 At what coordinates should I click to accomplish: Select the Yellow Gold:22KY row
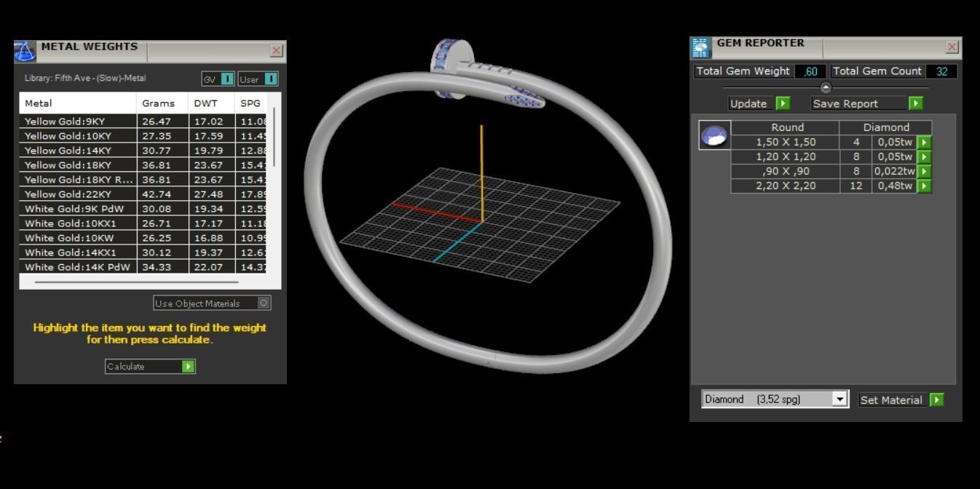(143, 194)
